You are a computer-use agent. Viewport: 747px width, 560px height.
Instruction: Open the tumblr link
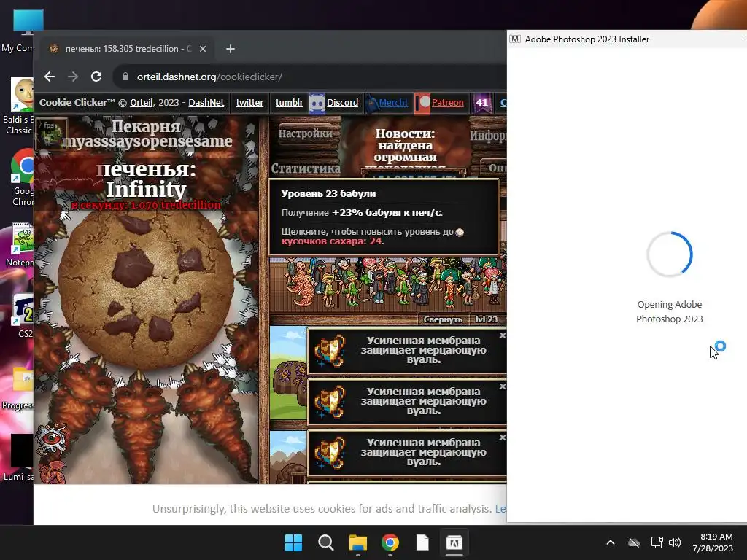[289, 102]
